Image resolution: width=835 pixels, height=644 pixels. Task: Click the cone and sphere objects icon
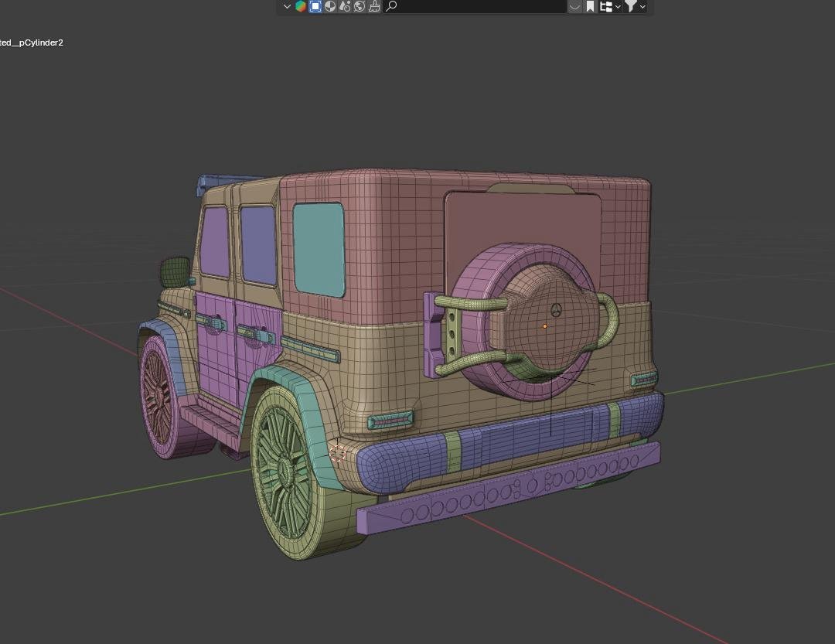(x=345, y=6)
